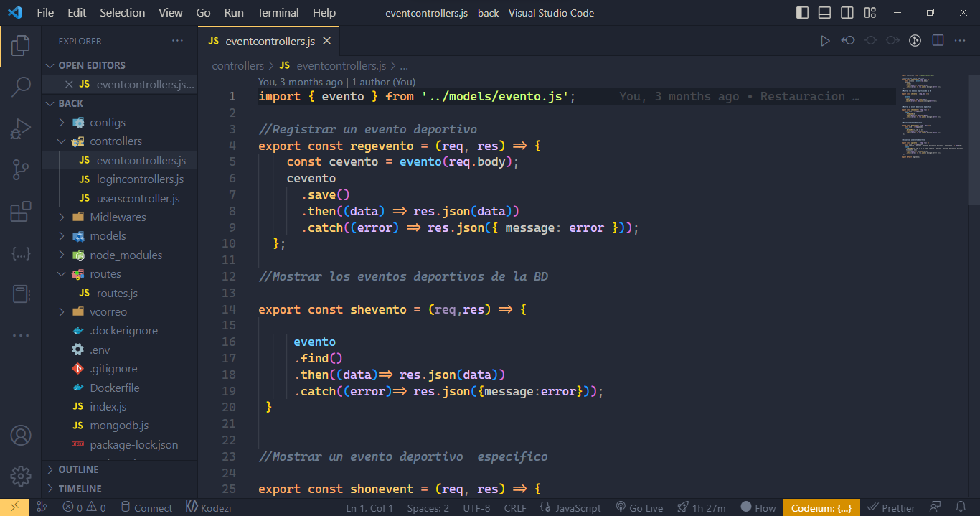Open editor More Actions ellipsis
This screenshot has height=516, width=980.
pyautogui.click(x=960, y=41)
